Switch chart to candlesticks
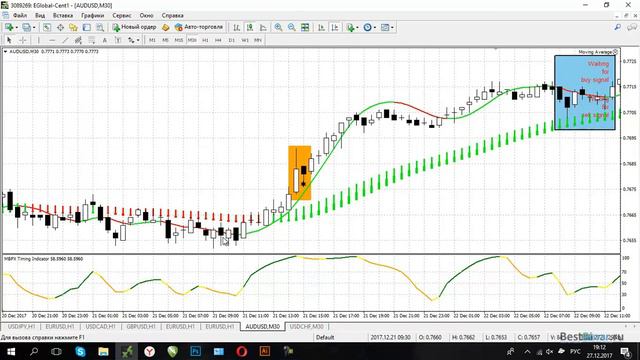Screen dimensions: 640x360 pos(250,27)
